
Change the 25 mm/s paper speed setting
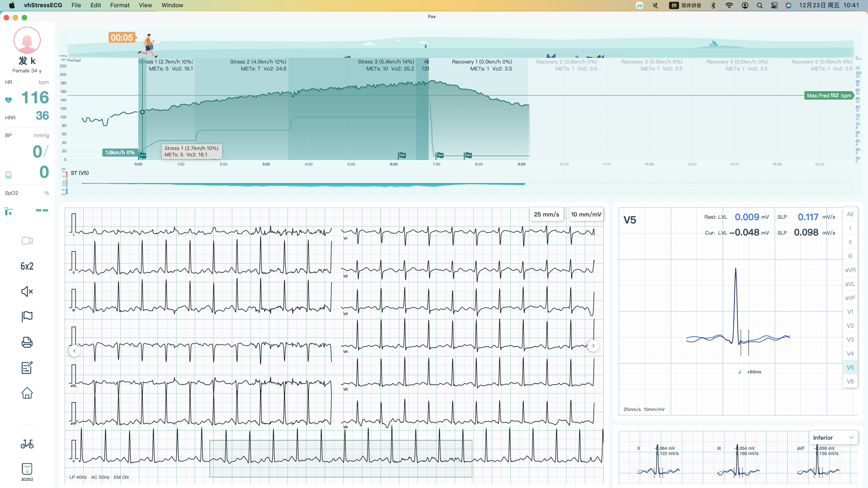click(546, 214)
